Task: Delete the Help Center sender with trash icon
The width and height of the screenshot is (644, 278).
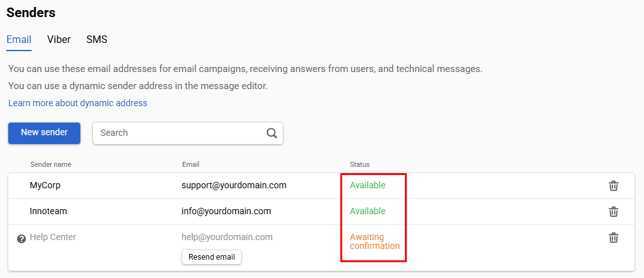Action: pos(613,238)
